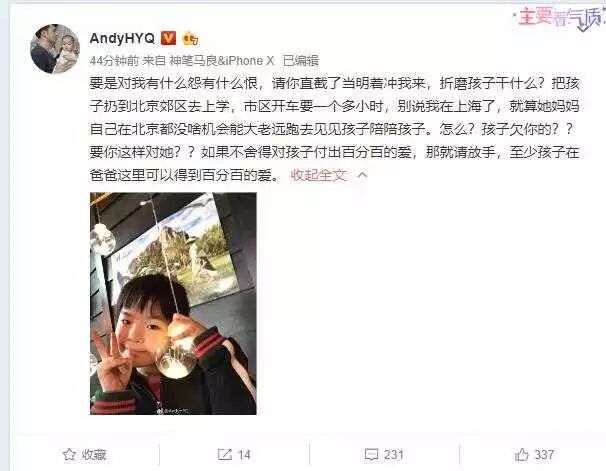
Task: Open the AndyHYQ username link
Action: tap(122, 38)
